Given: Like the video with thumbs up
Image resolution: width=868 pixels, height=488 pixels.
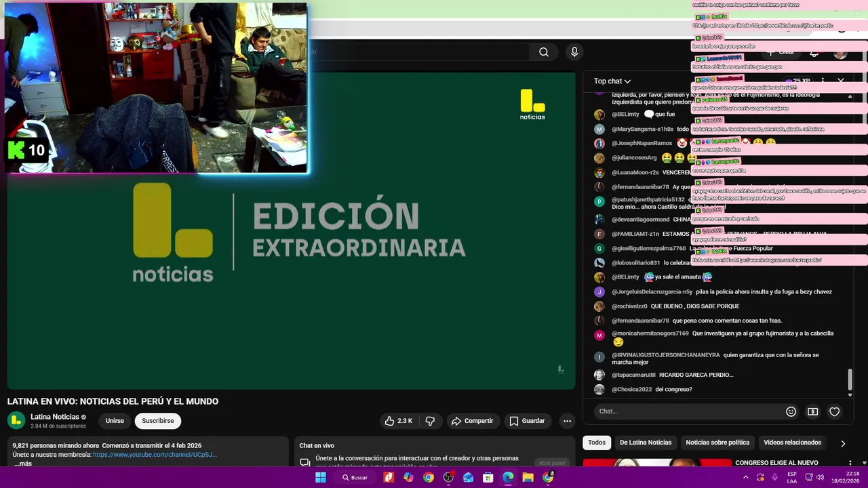Looking at the screenshot, I should tap(389, 421).
